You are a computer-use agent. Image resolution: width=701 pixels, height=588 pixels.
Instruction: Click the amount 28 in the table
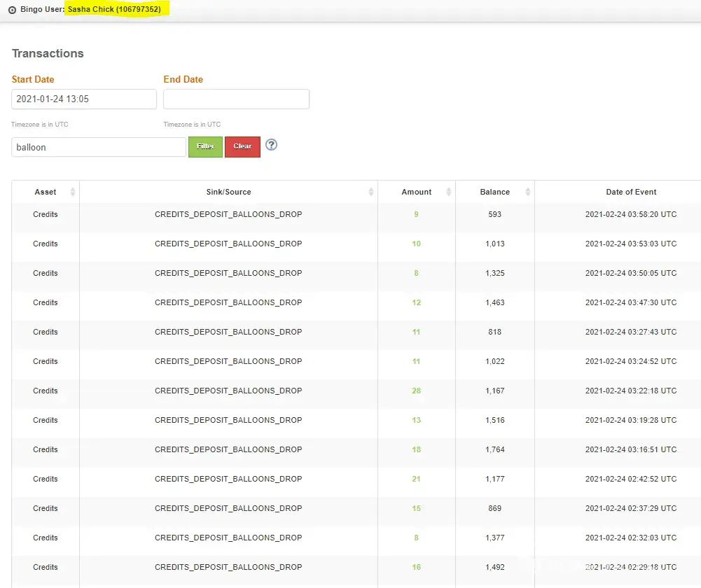pyautogui.click(x=417, y=391)
